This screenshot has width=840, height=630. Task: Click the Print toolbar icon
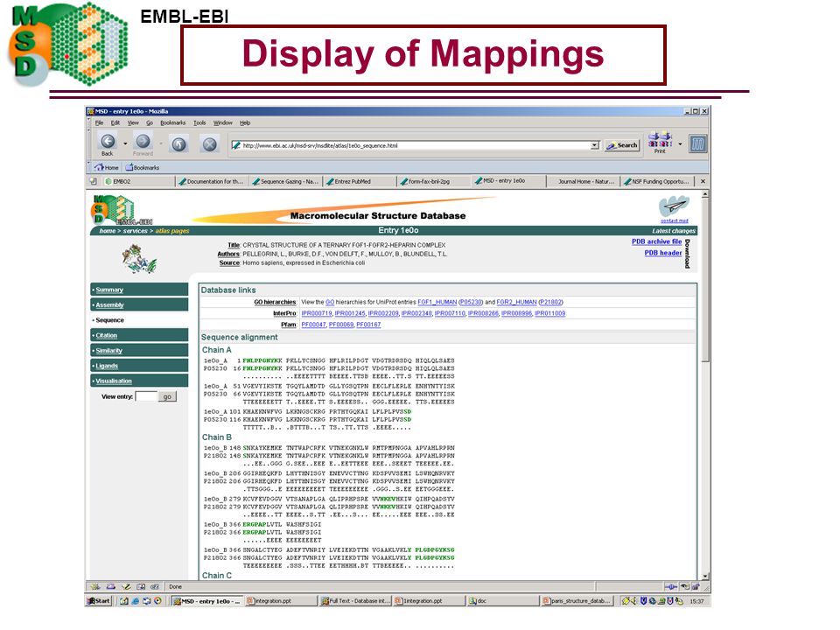pyautogui.click(x=660, y=140)
